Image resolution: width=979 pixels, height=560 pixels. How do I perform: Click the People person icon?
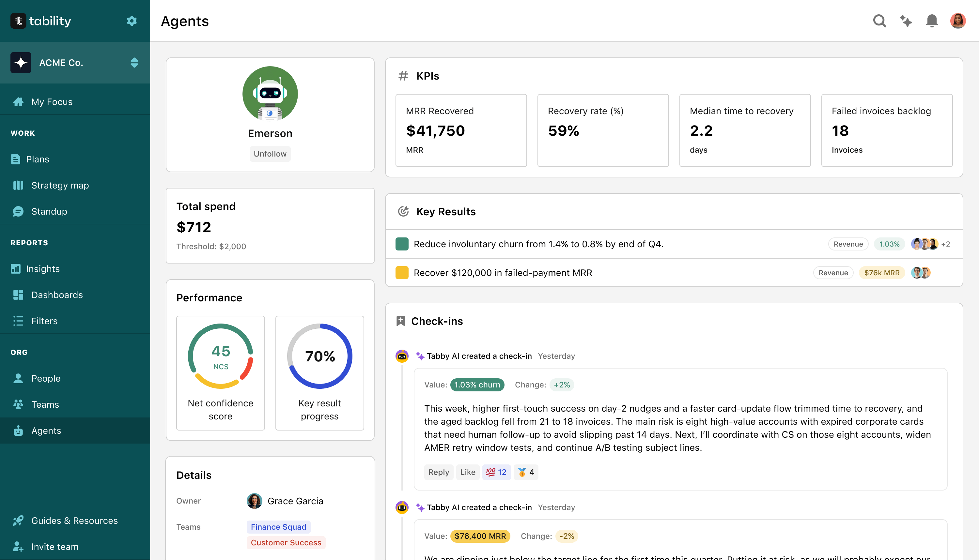click(x=18, y=378)
